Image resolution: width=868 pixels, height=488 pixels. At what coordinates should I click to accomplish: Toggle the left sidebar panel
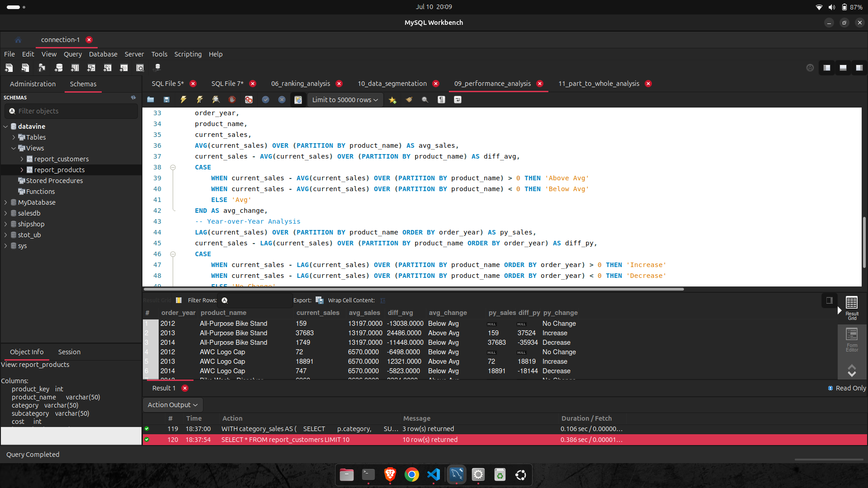tap(827, 68)
